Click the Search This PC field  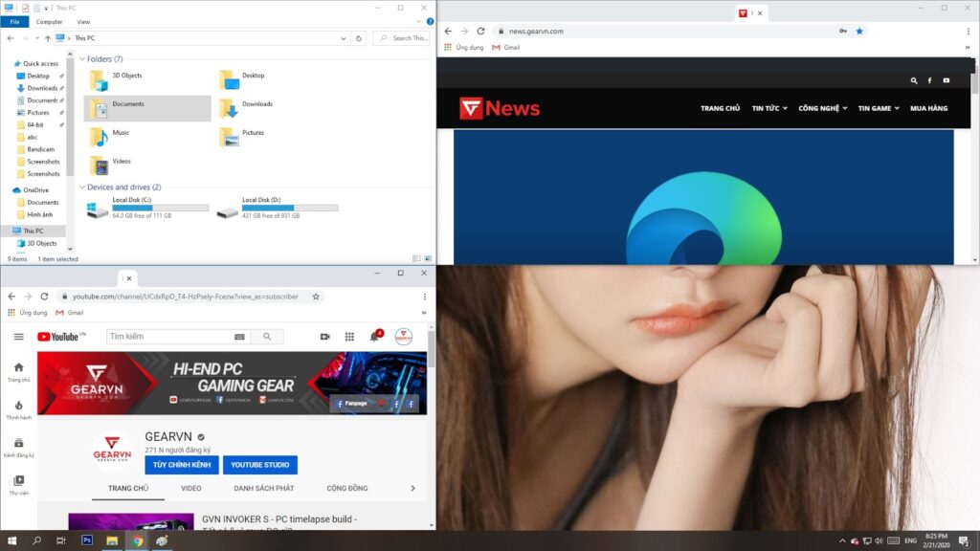click(403, 38)
